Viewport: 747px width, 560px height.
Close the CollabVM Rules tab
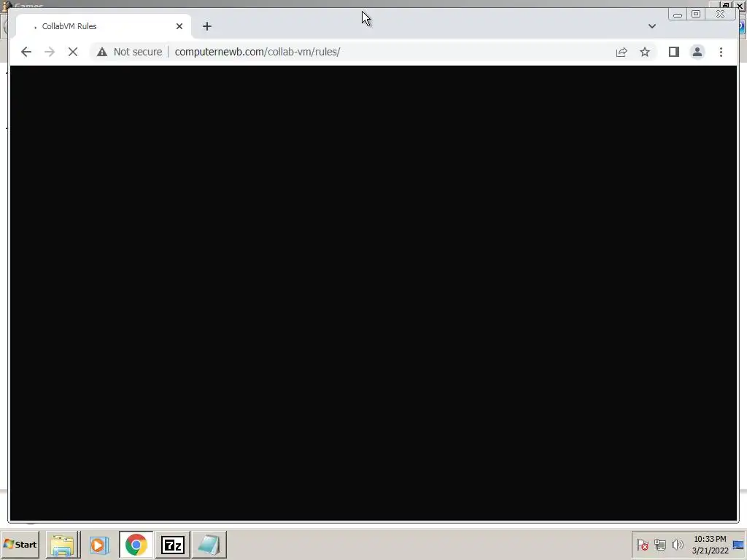click(x=179, y=26)
